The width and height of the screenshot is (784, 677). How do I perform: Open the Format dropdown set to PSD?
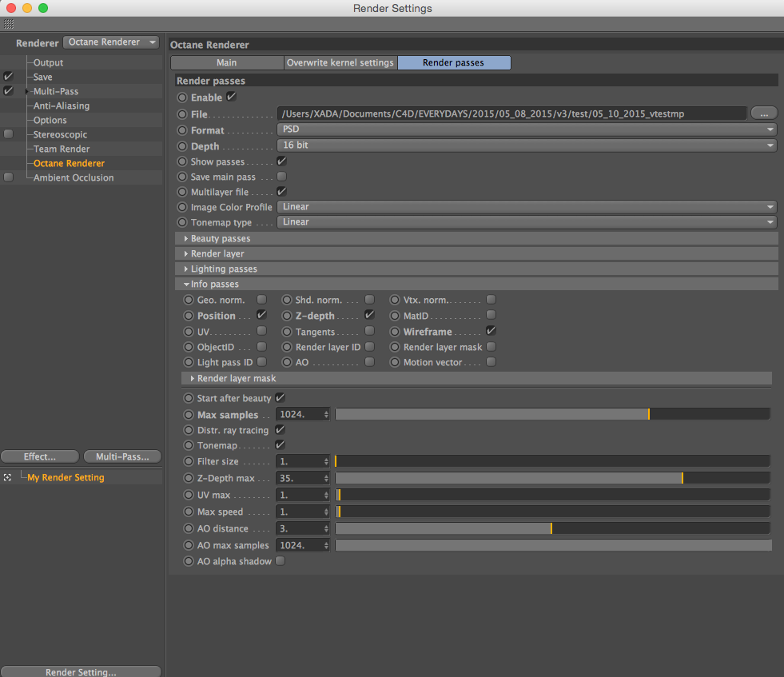pos(527,129)
